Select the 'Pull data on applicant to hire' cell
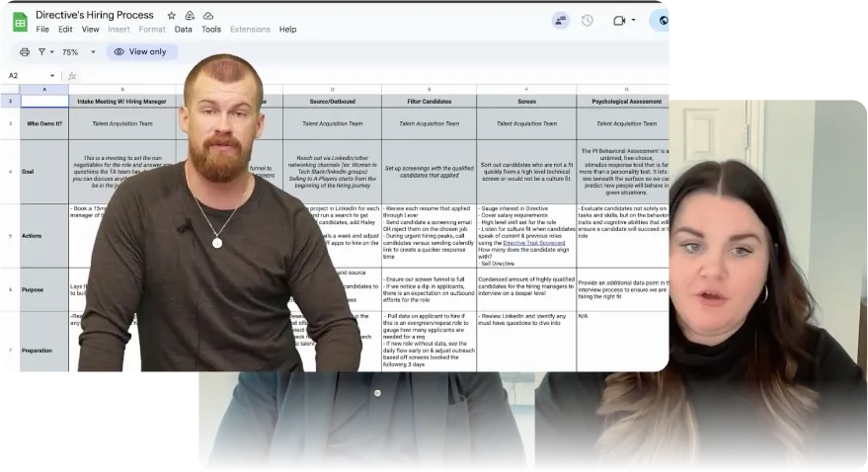This screenshot has width=868, height=472. coord(429,342)
